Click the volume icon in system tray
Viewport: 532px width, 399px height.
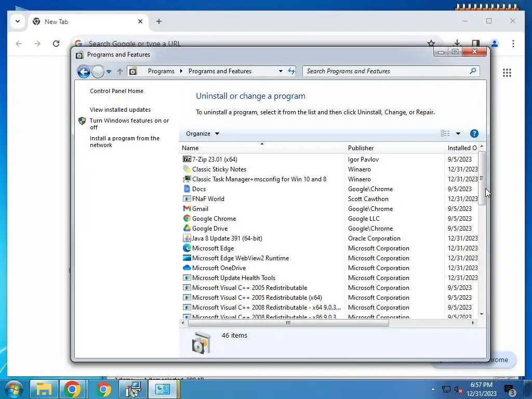pyautogui.click(x=458, y=390)
